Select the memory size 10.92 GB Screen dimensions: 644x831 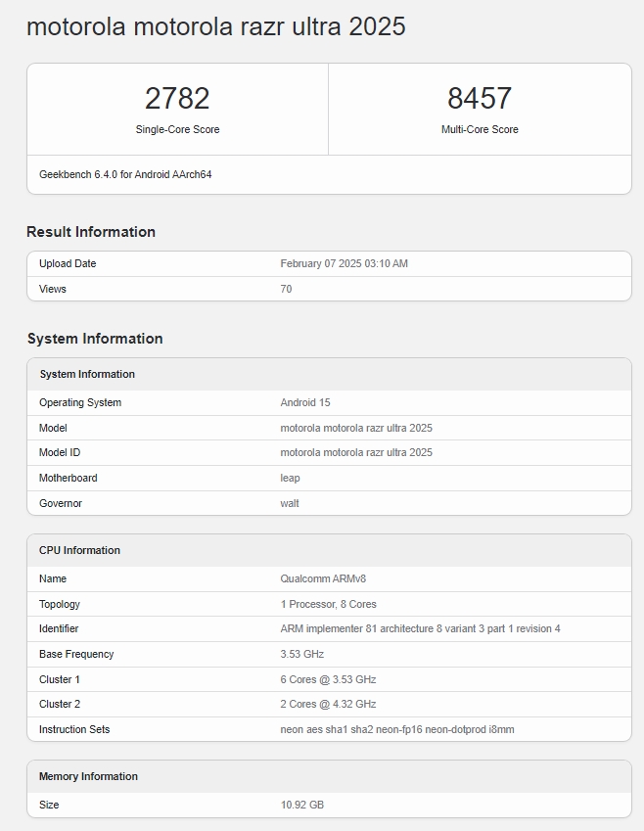[301, 805]
